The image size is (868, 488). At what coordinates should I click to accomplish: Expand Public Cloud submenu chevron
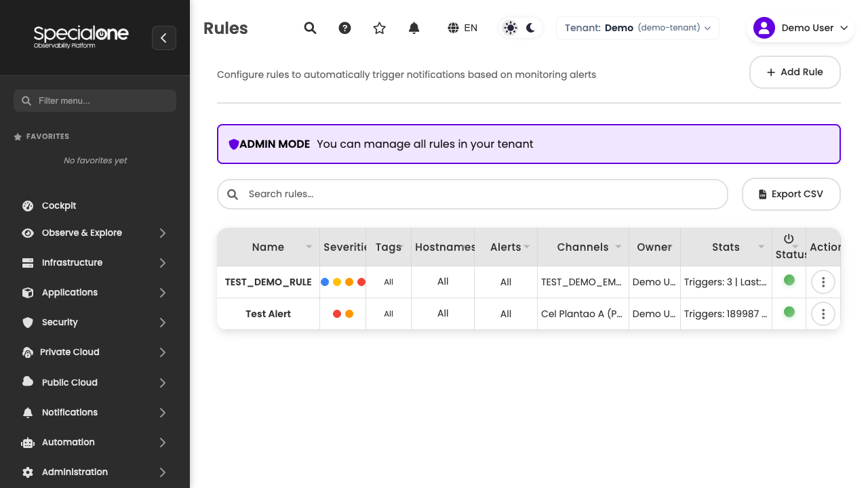click(163, 382)
